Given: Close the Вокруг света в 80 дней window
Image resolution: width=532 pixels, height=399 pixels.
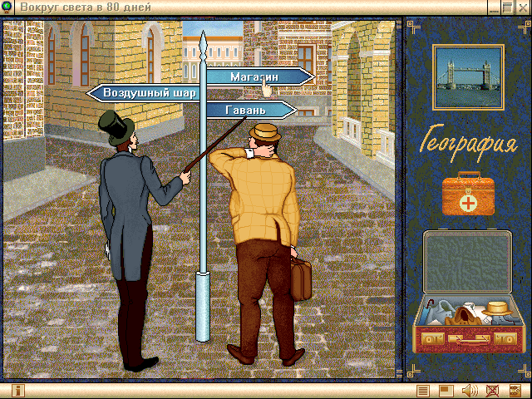Looking at the screenshot, I should [523, 7].
